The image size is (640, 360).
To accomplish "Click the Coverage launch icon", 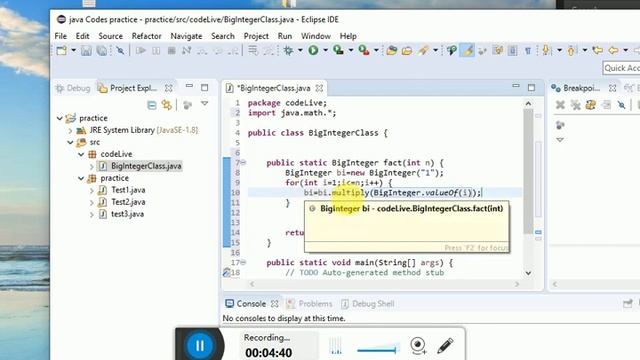I will [x=338, y=50].
